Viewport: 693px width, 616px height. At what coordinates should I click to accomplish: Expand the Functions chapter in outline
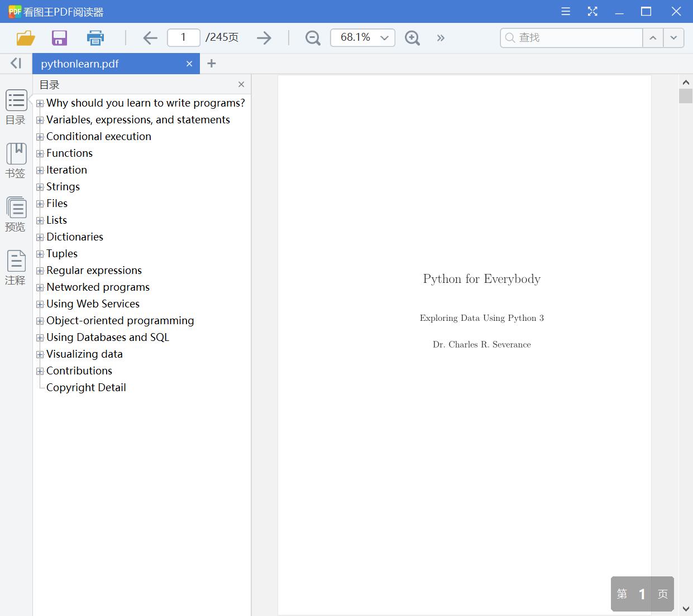pos(40,153)
